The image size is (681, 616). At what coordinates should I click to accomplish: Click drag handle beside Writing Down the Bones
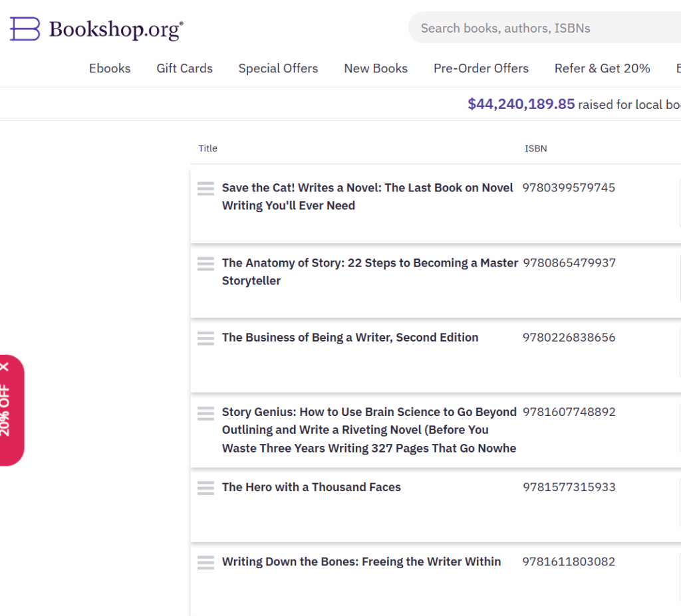click(205, 563)
